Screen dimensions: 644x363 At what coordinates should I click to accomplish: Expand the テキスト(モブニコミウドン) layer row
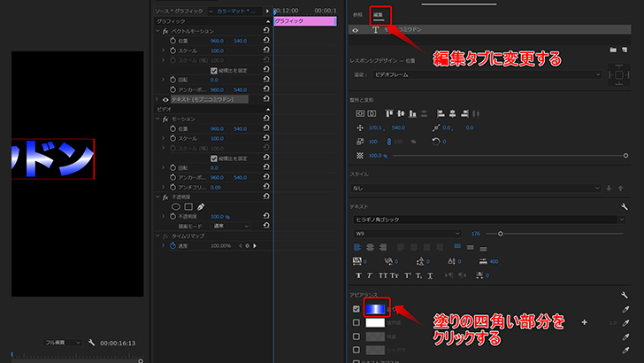(157, 99)
